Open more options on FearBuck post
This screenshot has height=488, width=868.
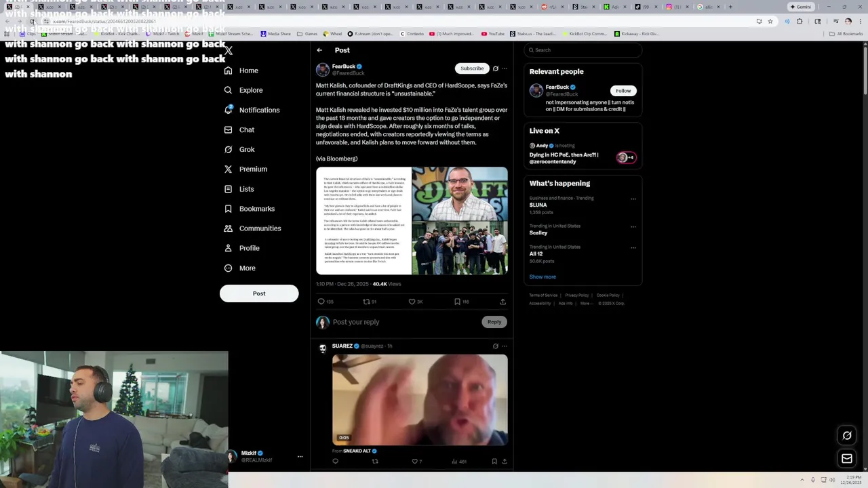coord(505,68)
